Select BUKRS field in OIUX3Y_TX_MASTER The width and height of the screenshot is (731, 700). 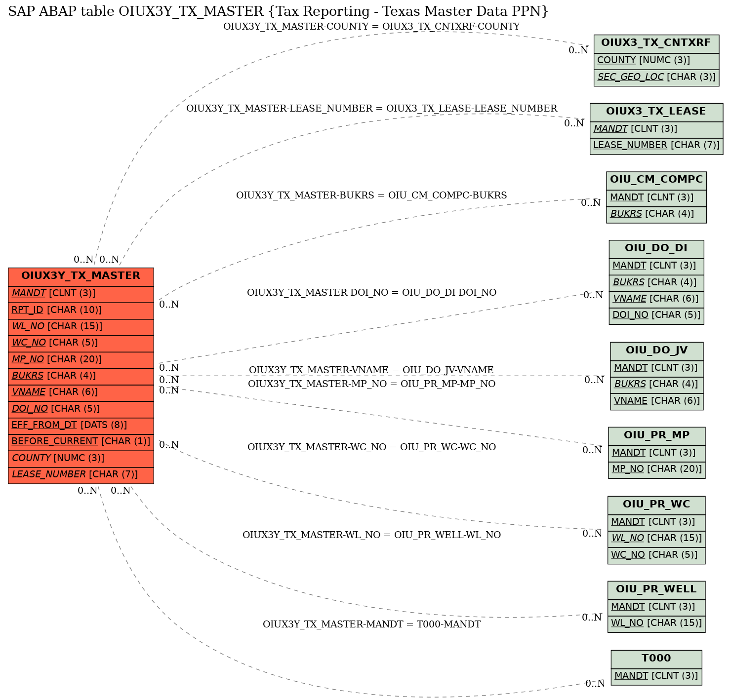tap(81, 376)
